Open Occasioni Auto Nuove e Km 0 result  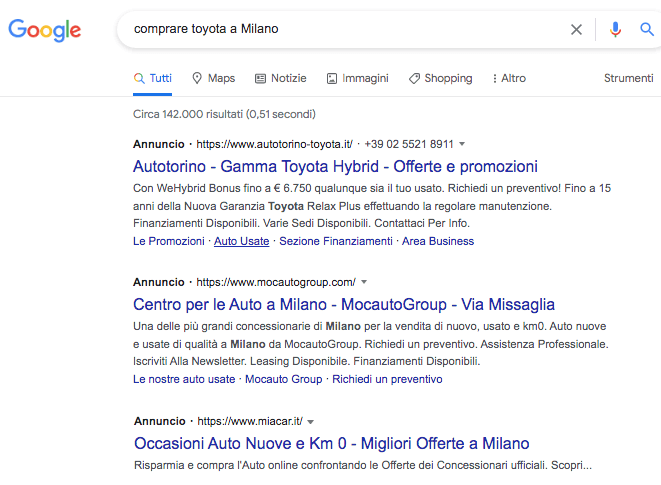point(331,443)
